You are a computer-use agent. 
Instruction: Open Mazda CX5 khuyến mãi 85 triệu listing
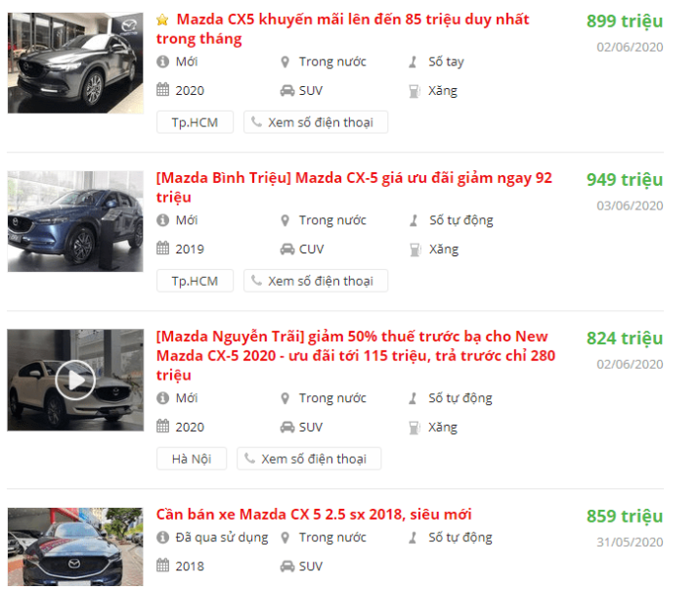tap(342, 29)
